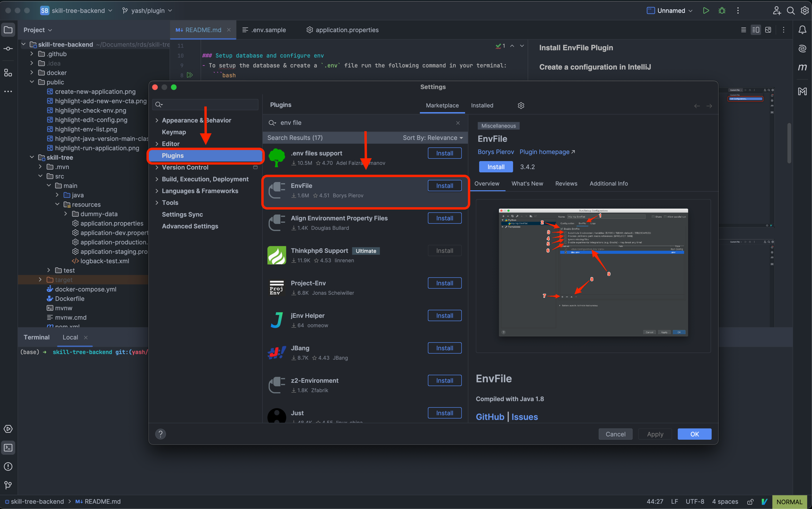Open the Project view dropdown

tap(38, 30)
